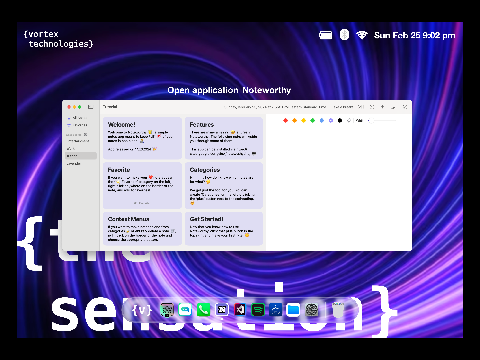Select the highlighted sidebar category row
The height and width of the screenshot is (360, 480).
click(x=81, y=156)
